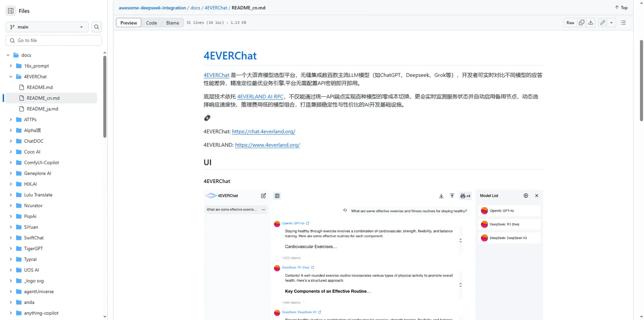Select the SwiftChat folder row
The image size is (644, 320).
(x=50, y=238)
